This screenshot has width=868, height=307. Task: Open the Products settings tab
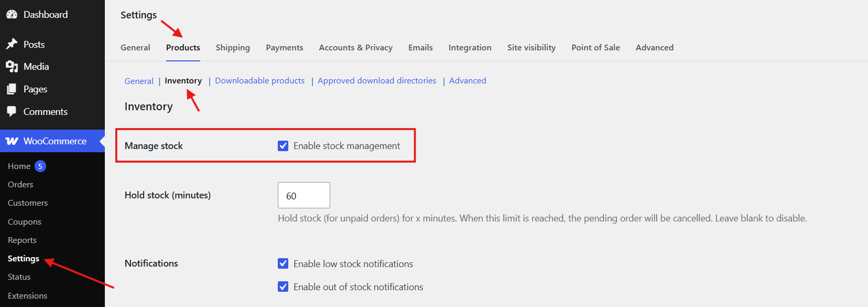183,48
